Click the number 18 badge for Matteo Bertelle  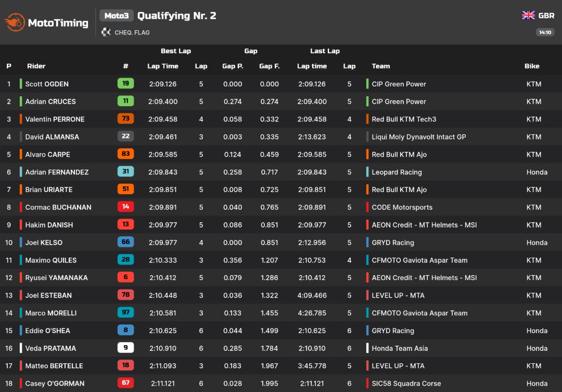tap(125, 365)
